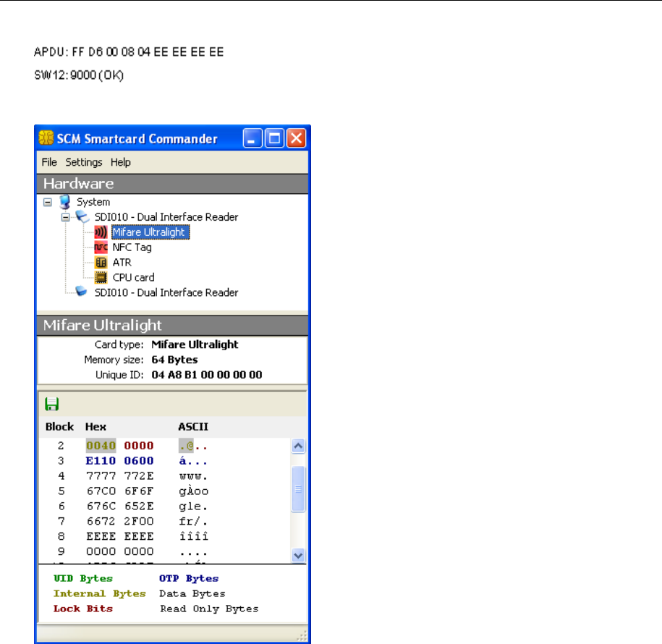Click OTP value E110 in block 3

pos(101,461)
